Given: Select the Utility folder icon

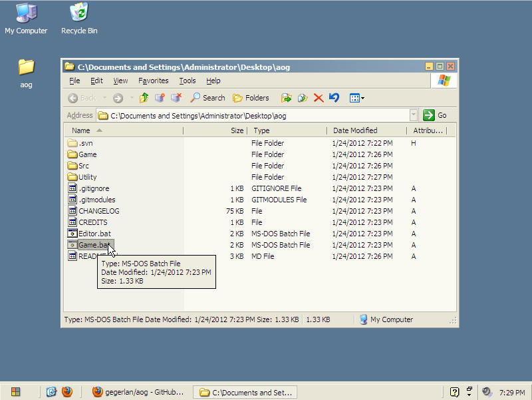Looking at the screenshot, I should click(72, 177).
